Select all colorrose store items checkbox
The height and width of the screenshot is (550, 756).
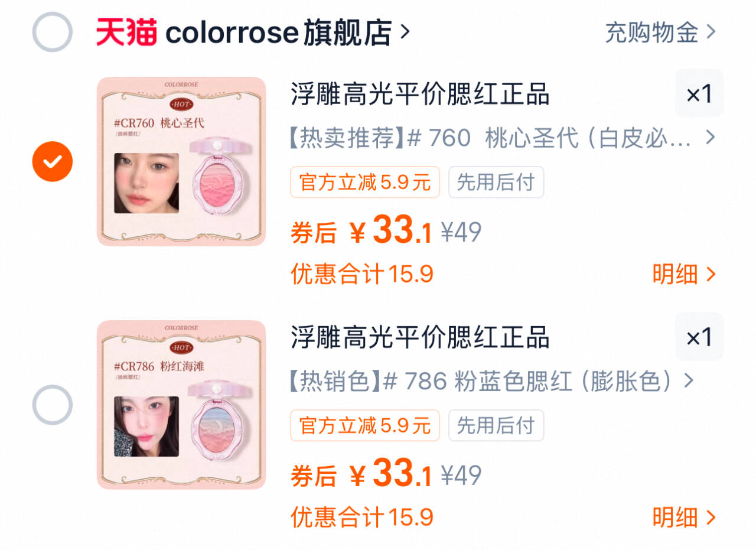[x=53, y=32]
